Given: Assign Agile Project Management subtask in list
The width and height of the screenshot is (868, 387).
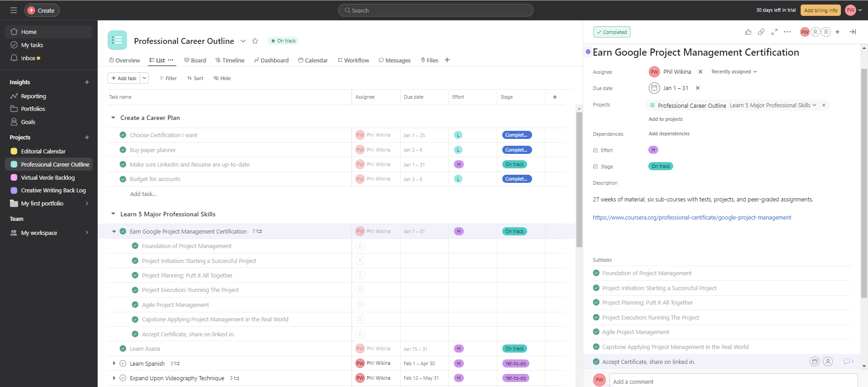Looking at the screenshot, I should click(360, 305).
